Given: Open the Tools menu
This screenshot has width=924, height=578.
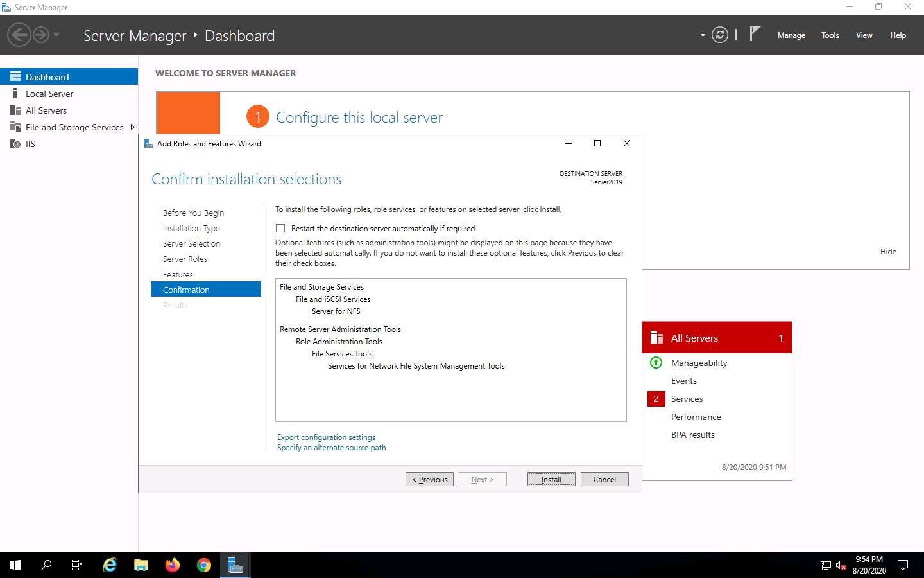Looking at the screenshot, I should (x=830, y=35).
